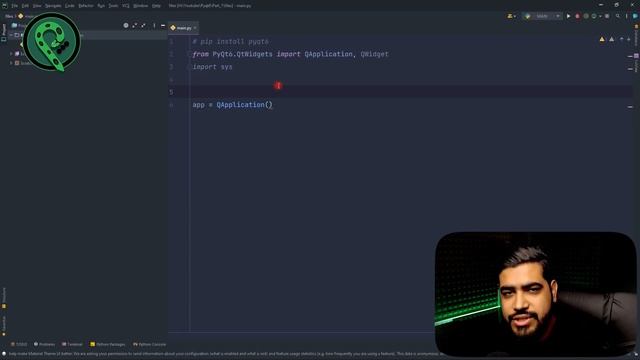This screenshot has width=640, height=360.
Task: Click the Stop square icon in toolbar
Action: click(x=607, y=16)
